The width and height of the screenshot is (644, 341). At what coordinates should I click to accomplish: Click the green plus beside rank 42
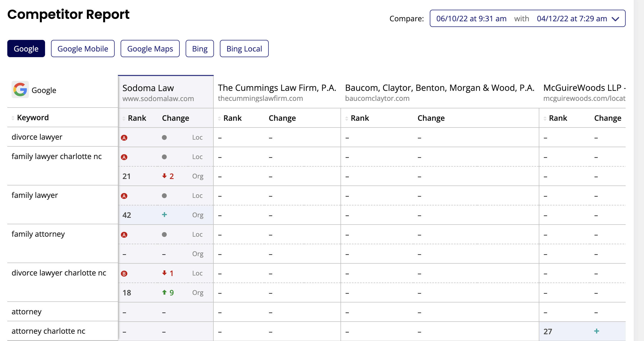coord(164,215)
